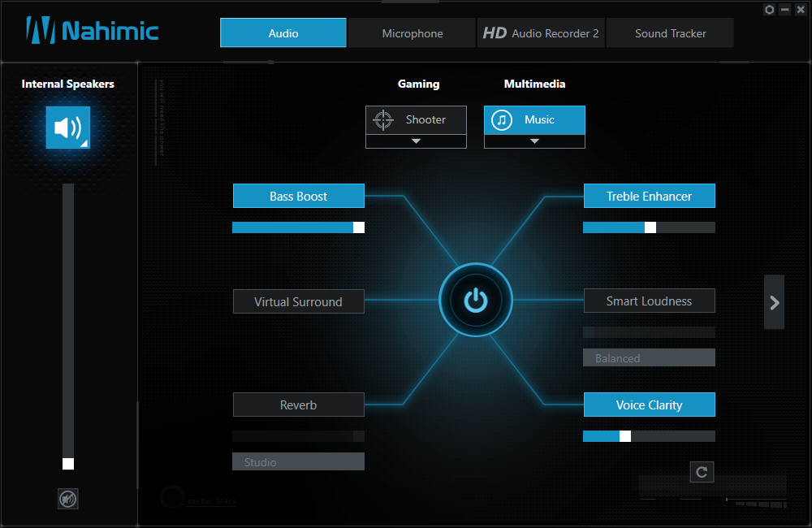Screen dimensions: 812x528
Task: Enable the Virtual Surround effect
Action: point(298,301)
